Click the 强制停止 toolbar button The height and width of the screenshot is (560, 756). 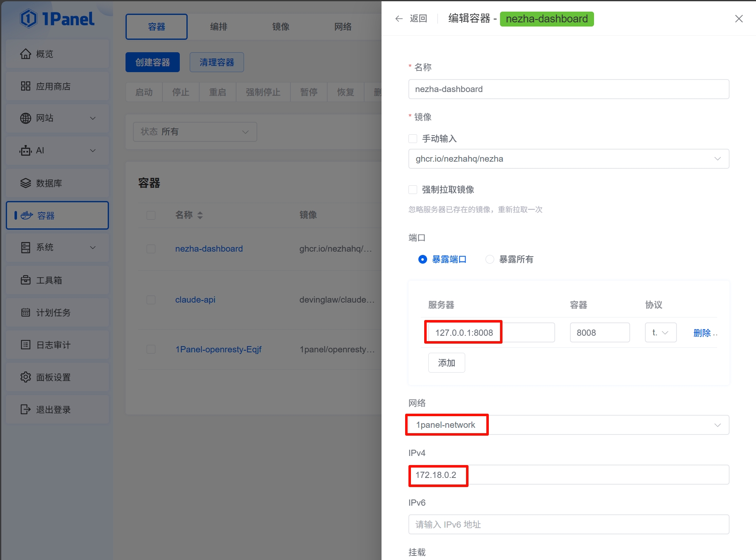click(x=263, y=92)
